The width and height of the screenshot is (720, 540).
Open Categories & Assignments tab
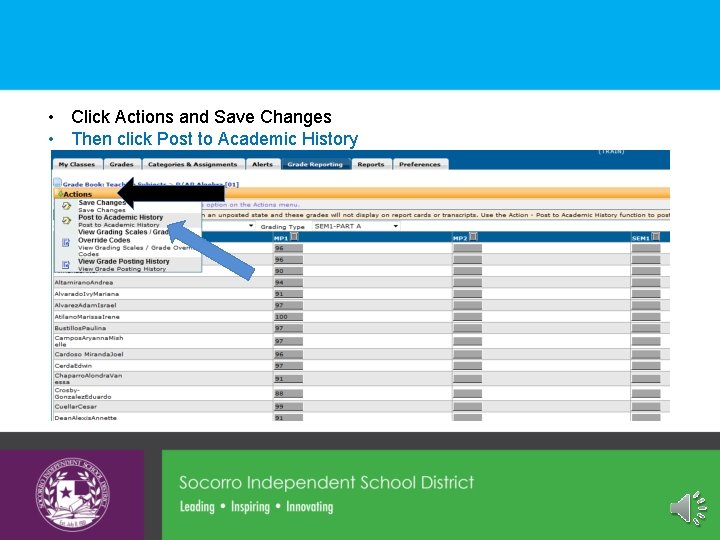pyautogui.click(x=192, y=164)
